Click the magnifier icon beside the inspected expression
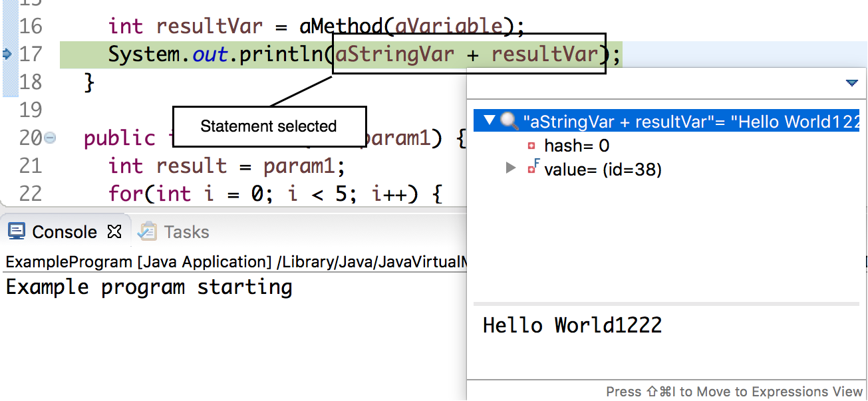The height and width of the screenshot is (401, 868). [509, 121]
